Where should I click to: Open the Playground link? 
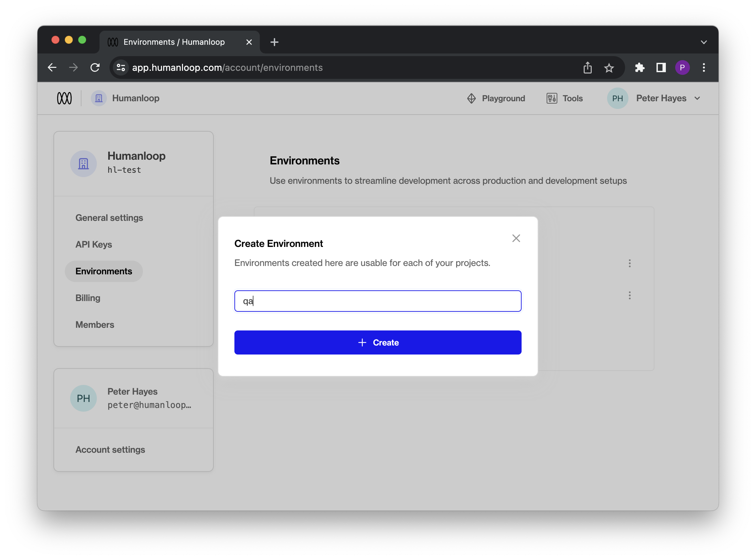[x=496, y=98]
